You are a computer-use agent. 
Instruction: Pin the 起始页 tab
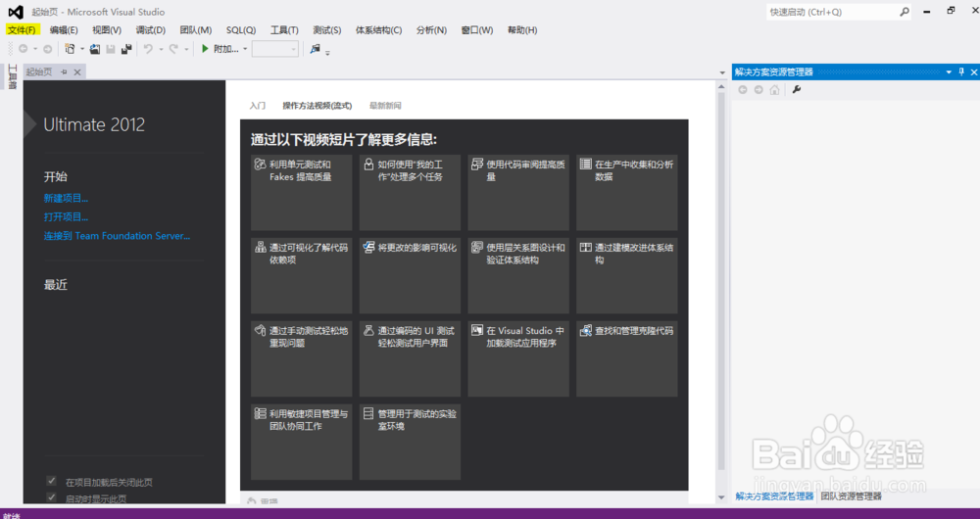coord(64,72)
